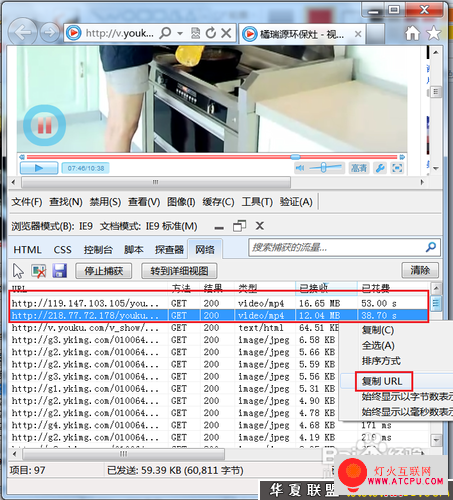Click the 停止捕获 button
The width and height of the screenshot is (453, 500).
pyautogui.click(x=104, y=271)
